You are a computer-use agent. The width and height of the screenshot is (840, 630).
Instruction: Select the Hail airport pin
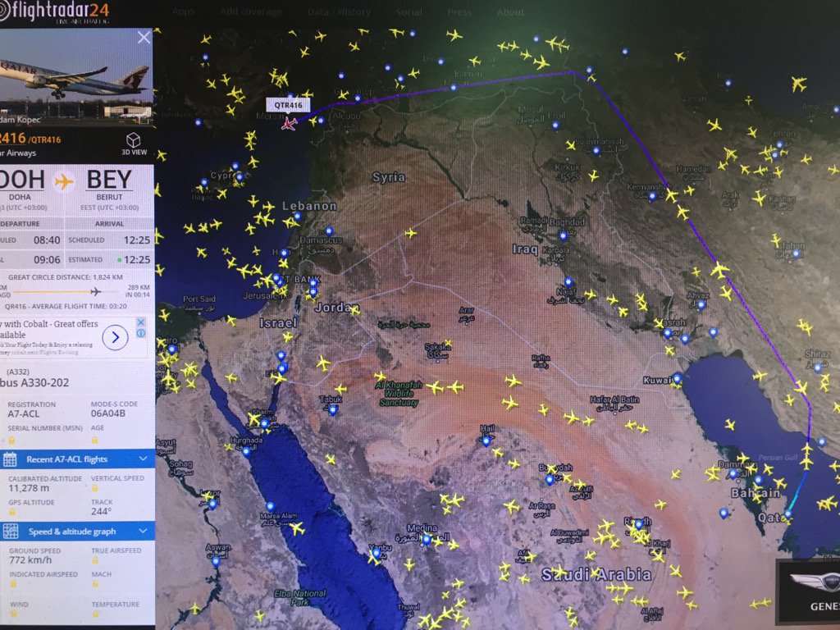486,441
